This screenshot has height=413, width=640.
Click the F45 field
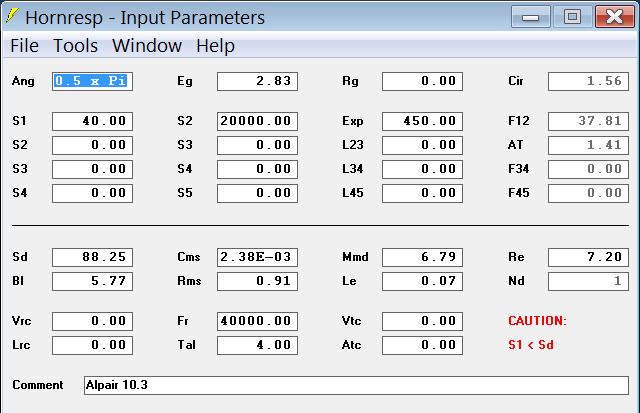coord(588,193)
